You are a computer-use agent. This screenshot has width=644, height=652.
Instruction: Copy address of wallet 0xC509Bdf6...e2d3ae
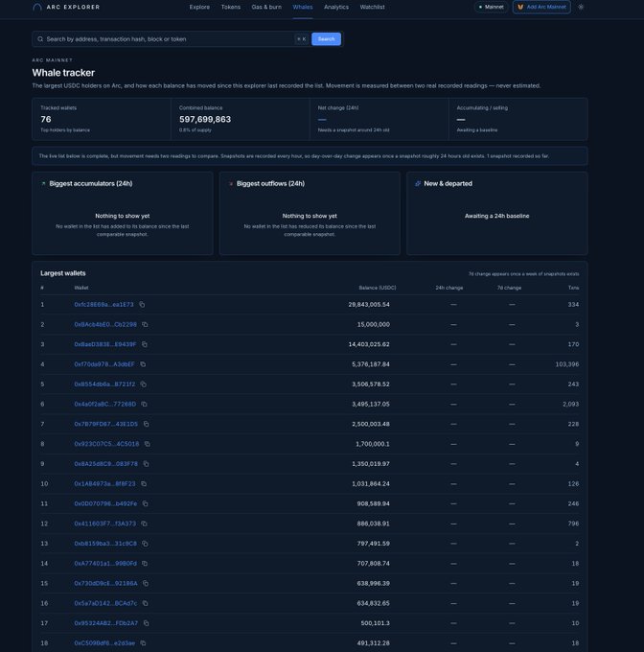143,643
